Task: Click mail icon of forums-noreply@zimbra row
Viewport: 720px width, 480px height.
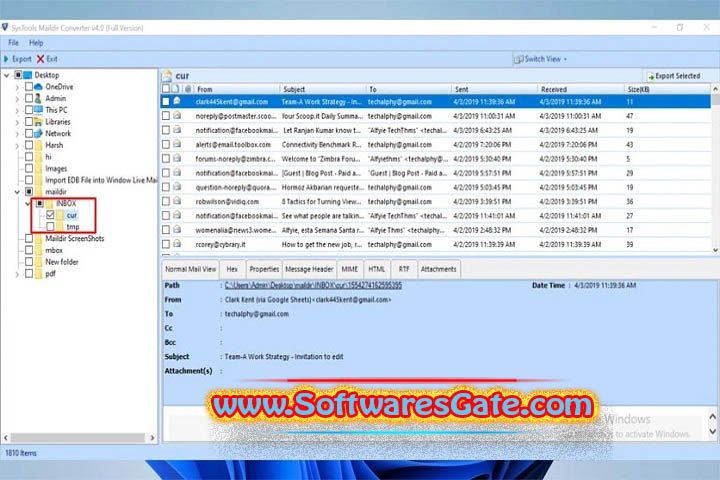Action: click(x=177, y=158)
